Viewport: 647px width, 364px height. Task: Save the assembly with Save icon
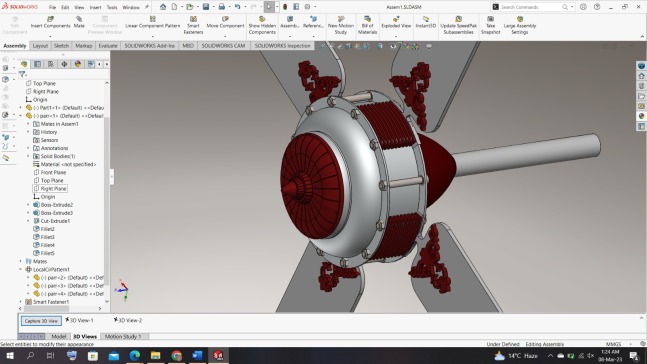[x=205, y=7]
